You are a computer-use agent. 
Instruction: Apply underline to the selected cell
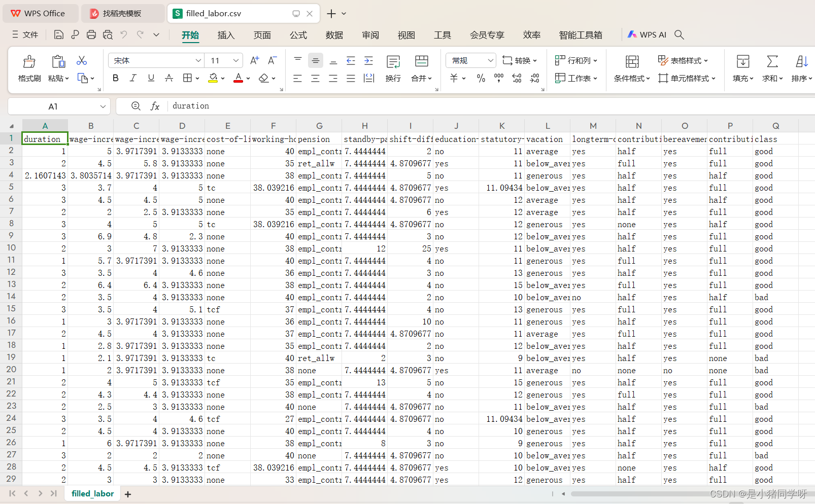click(150, 78)
